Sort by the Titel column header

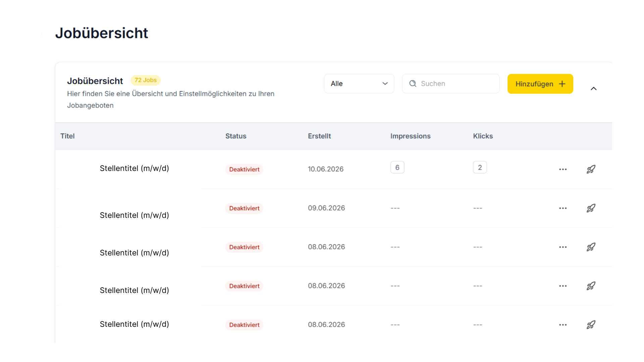[67, 136]
